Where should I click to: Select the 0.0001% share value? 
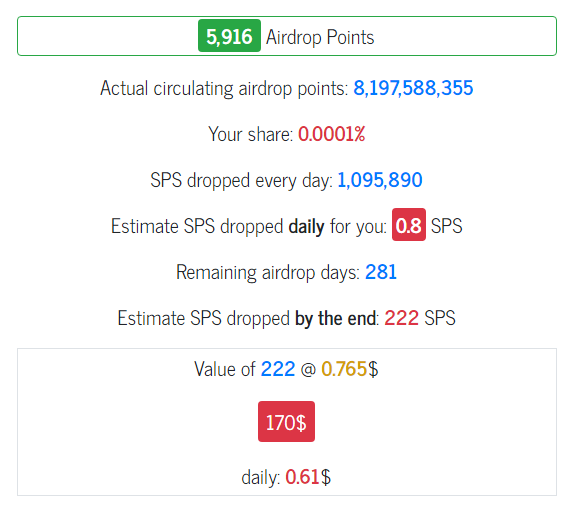click(332, 134)
